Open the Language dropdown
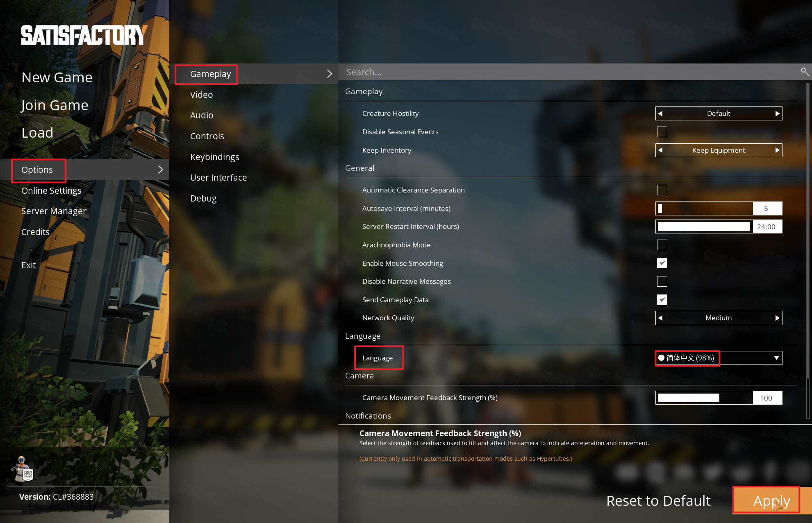The height and width of the screenshot is (523, 812). click(x=719, y=358)
